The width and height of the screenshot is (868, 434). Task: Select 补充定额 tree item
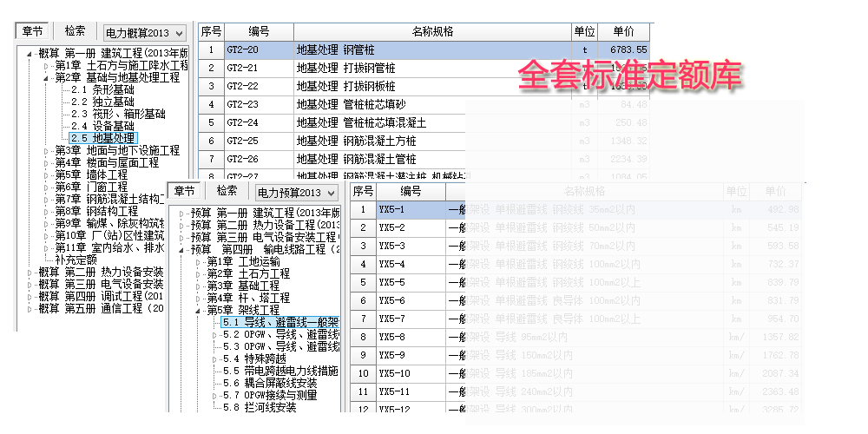[76, 260]
